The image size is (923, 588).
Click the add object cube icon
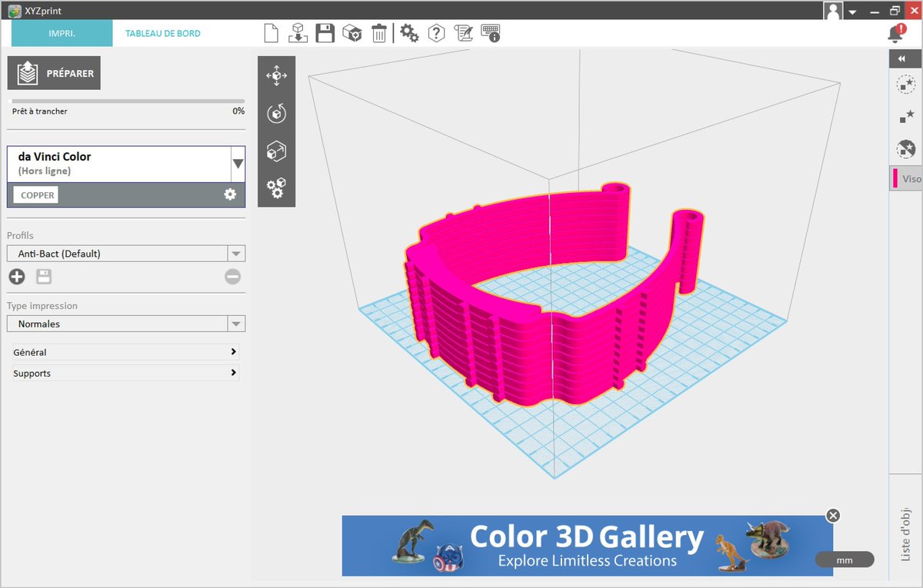352,33
